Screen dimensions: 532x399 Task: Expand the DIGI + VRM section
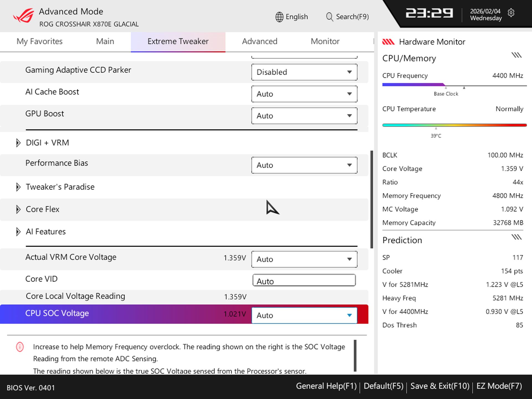pos(18,142)
